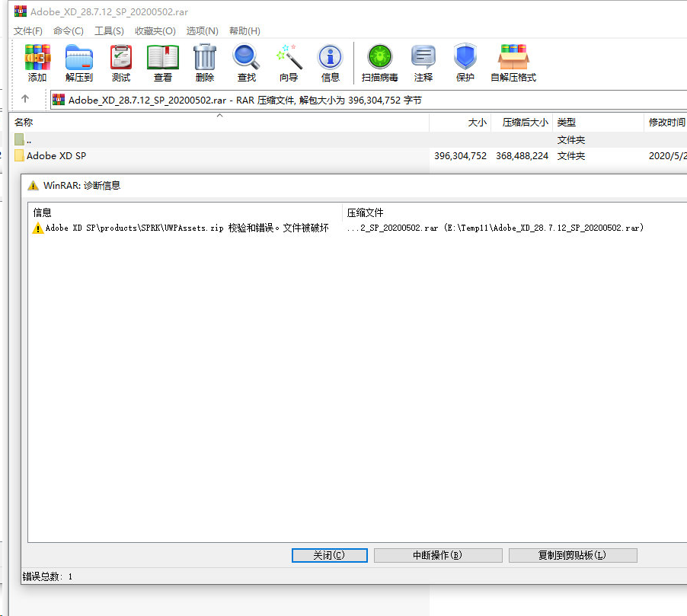
Task: Click the Adobe XD SP folder icon
Action: tap(19, 155)
